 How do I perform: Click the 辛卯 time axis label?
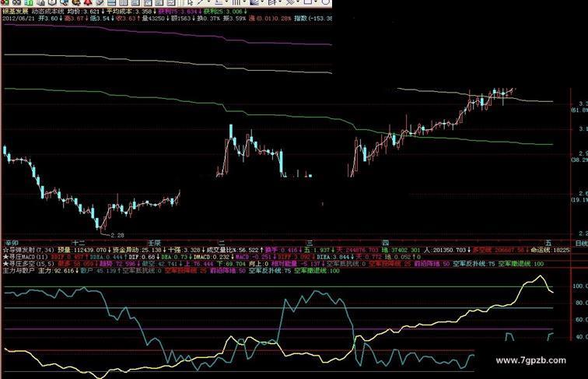pyautogui.click(x=11, y=243)
